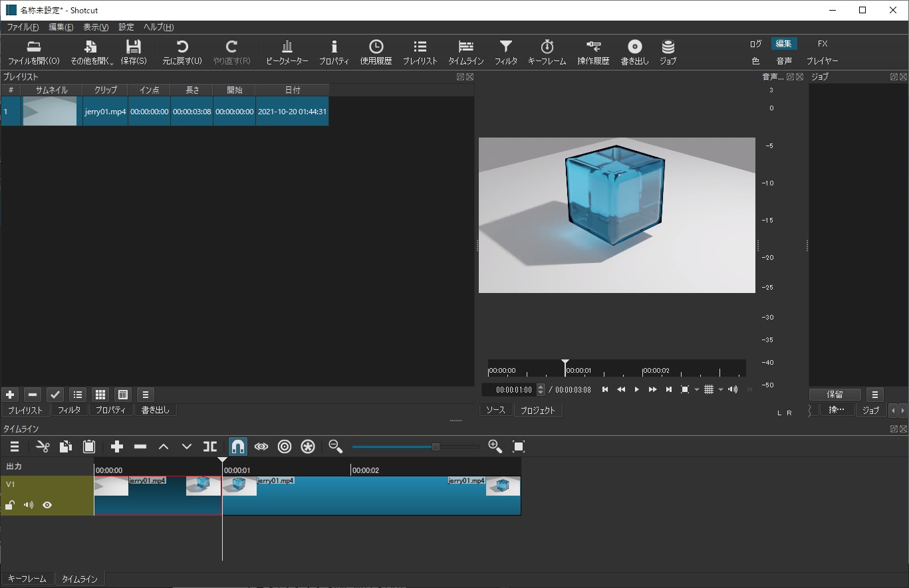Append clip to track with timeline plus icon

(x=117, y=446)
